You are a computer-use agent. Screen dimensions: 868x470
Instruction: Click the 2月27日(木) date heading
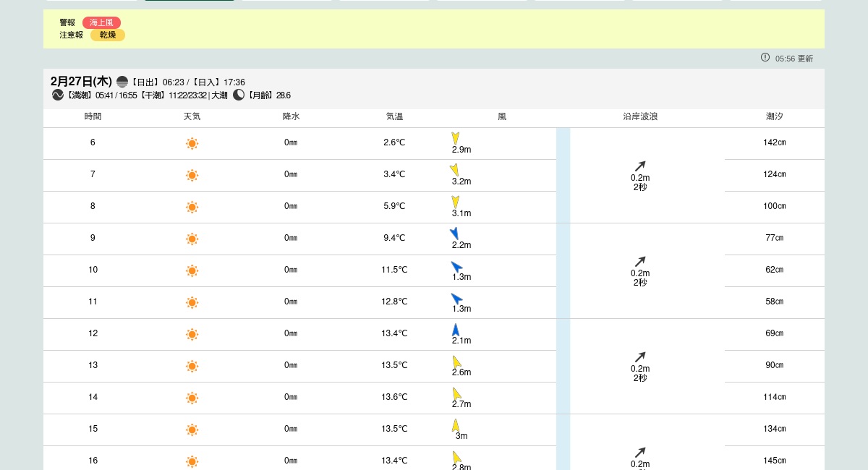point(81,81)
